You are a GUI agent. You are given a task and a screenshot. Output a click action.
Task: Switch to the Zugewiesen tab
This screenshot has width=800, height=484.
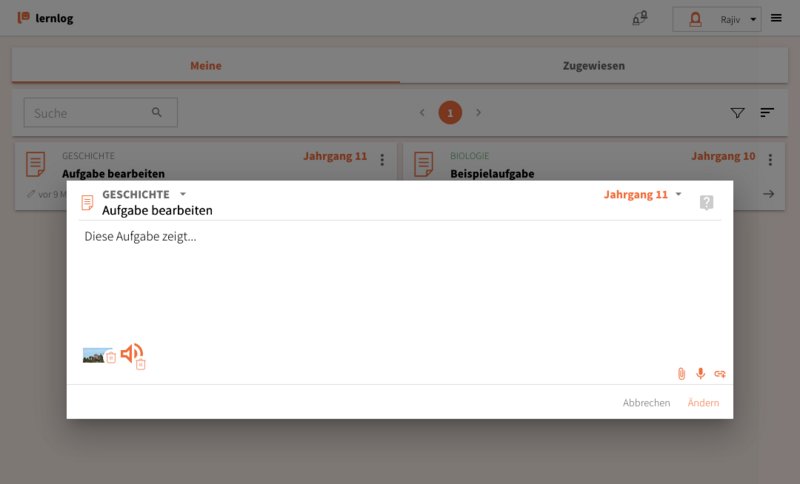592,66
